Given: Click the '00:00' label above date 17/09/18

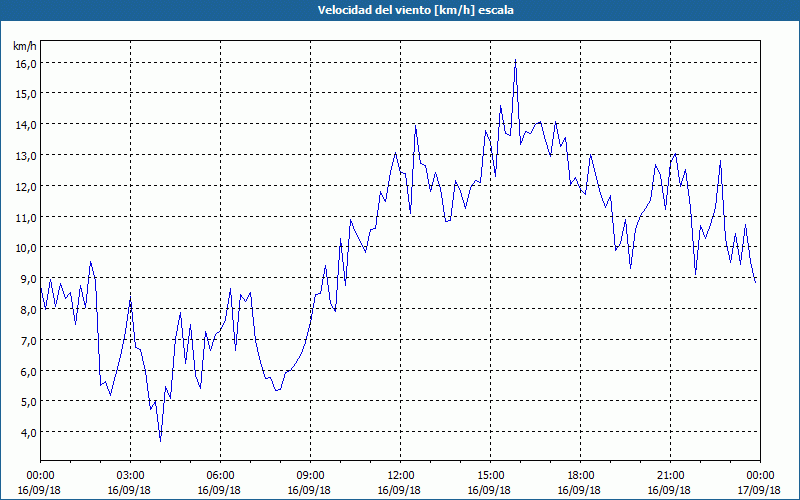Looking at the screenshot, I should coord(760,476).
